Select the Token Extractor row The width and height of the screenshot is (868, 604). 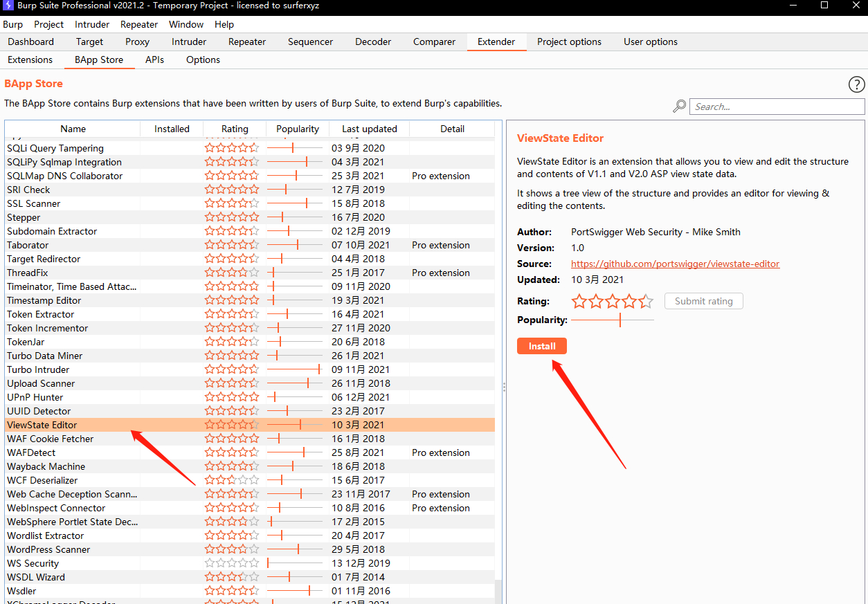(x=250, y=314)
